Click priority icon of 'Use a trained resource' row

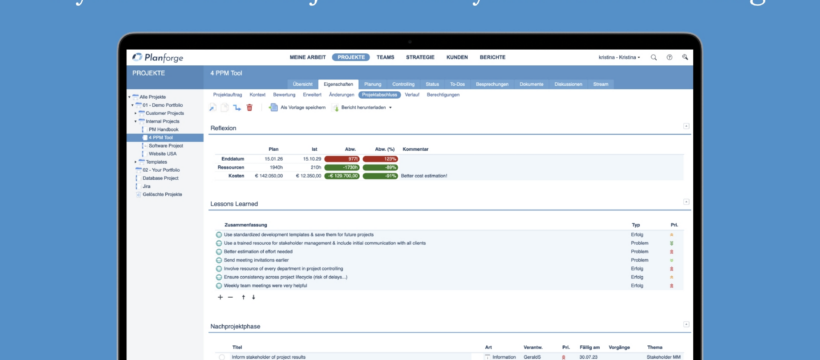point(672,243)
